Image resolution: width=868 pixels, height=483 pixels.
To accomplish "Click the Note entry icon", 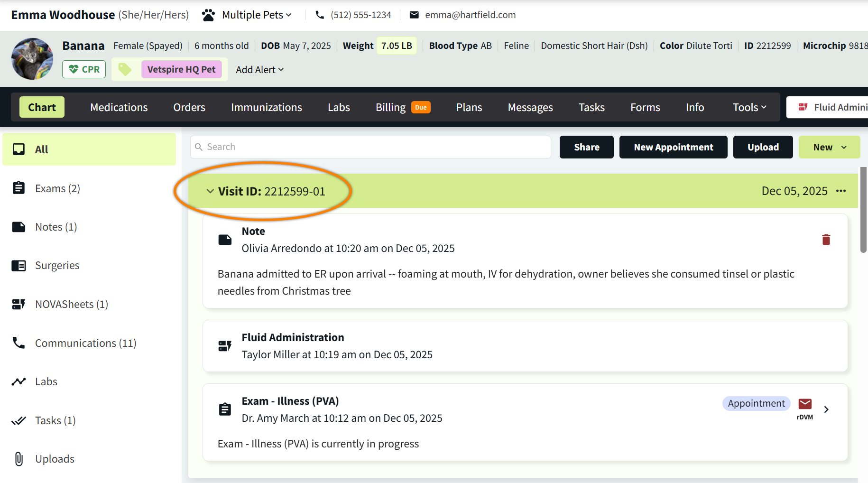I will pos(225,240).
